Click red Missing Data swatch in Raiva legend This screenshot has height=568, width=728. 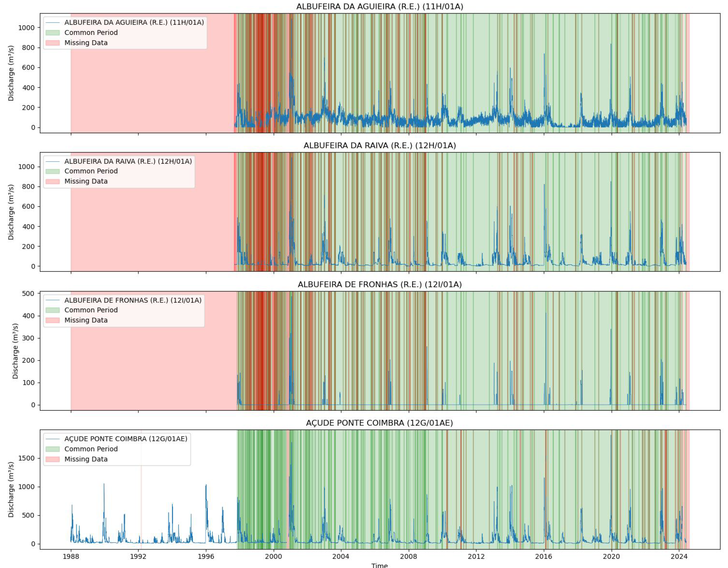click(53, 181)
